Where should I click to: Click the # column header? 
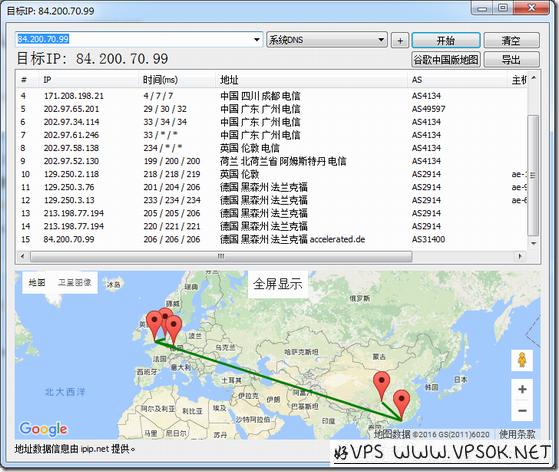point(28,79)
